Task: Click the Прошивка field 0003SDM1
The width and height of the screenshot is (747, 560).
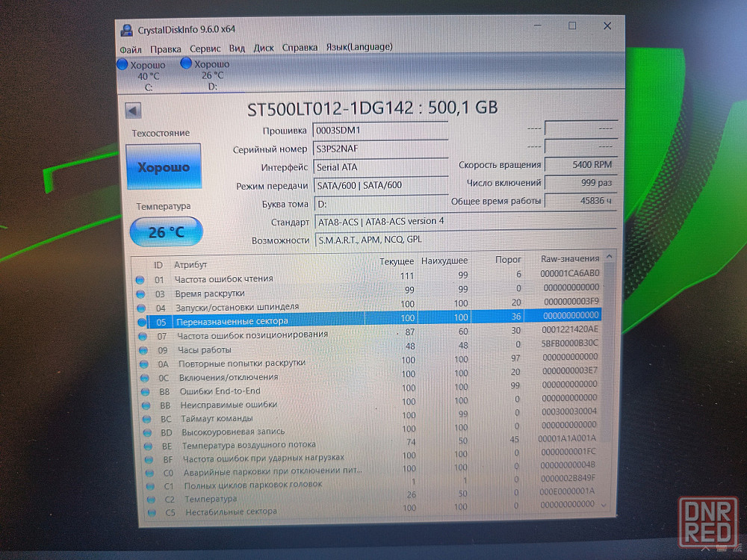Action: pos(380,131)
